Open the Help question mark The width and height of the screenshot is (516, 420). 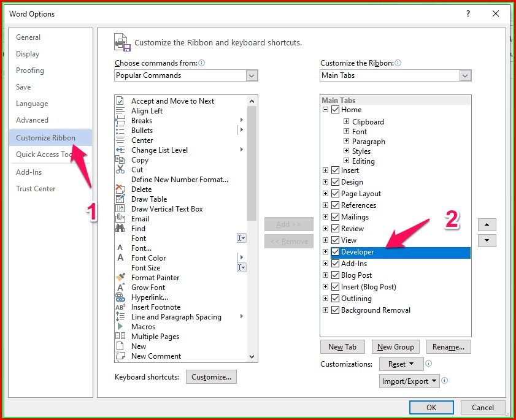[x=468, y=13]
